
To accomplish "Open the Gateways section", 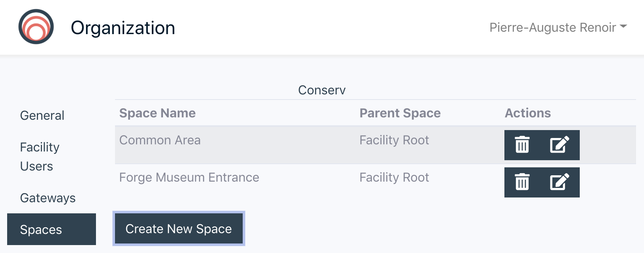I will click(x=48, y=198).
